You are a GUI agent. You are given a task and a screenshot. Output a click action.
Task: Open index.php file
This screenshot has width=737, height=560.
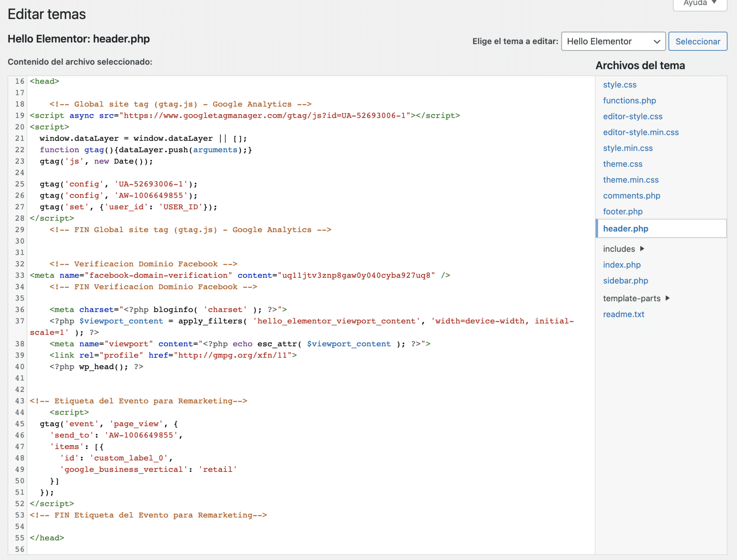coord(621,265)
